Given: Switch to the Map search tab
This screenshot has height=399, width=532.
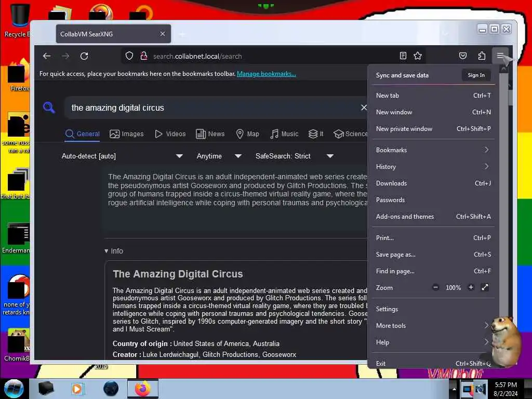Looking at the screenshot, I should [x=247, y=134].
